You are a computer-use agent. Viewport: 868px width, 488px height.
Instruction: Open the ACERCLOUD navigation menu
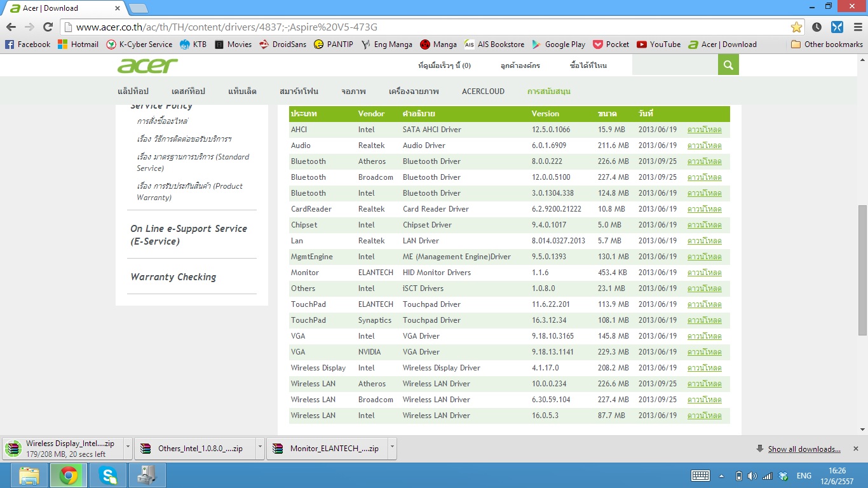pos(483,91)
